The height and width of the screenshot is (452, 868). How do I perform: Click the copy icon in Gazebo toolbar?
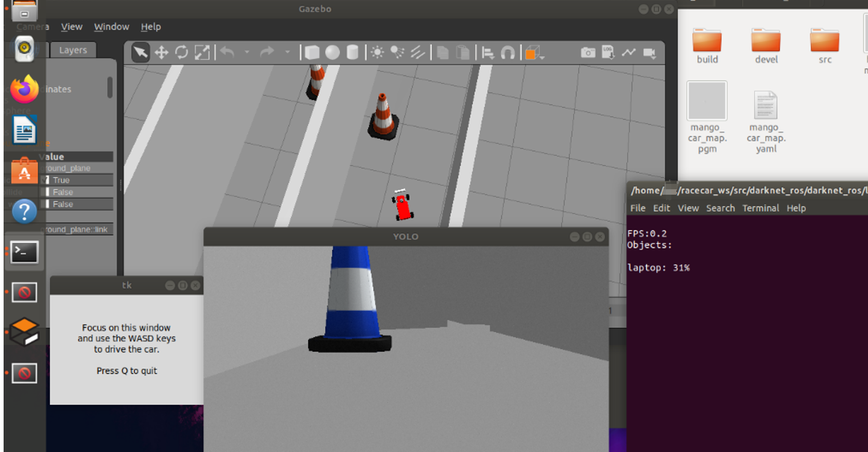click(x=443, y=53)
